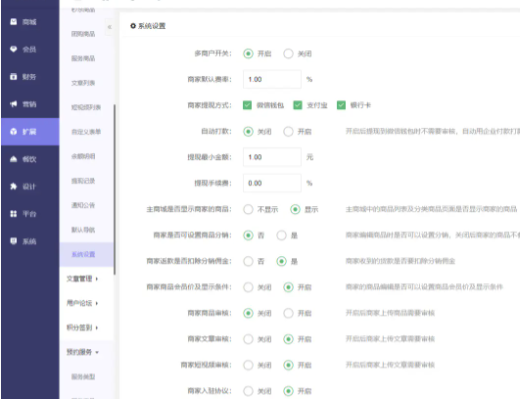Set 自动打款 to 开启

288,131
